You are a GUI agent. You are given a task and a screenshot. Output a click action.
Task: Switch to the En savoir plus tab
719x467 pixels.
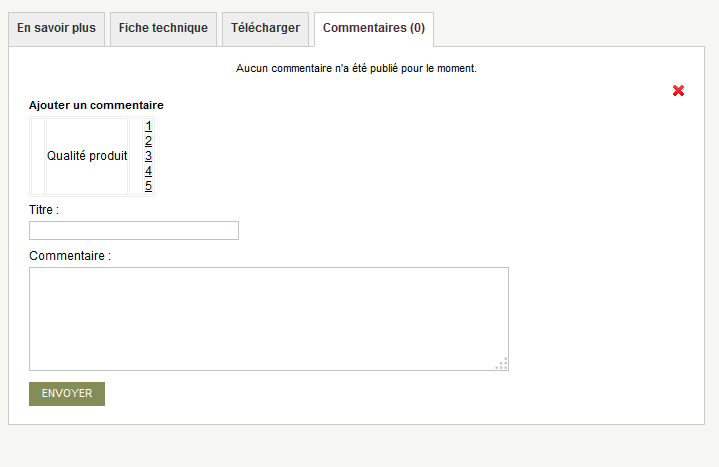click(x=56, y=28)
